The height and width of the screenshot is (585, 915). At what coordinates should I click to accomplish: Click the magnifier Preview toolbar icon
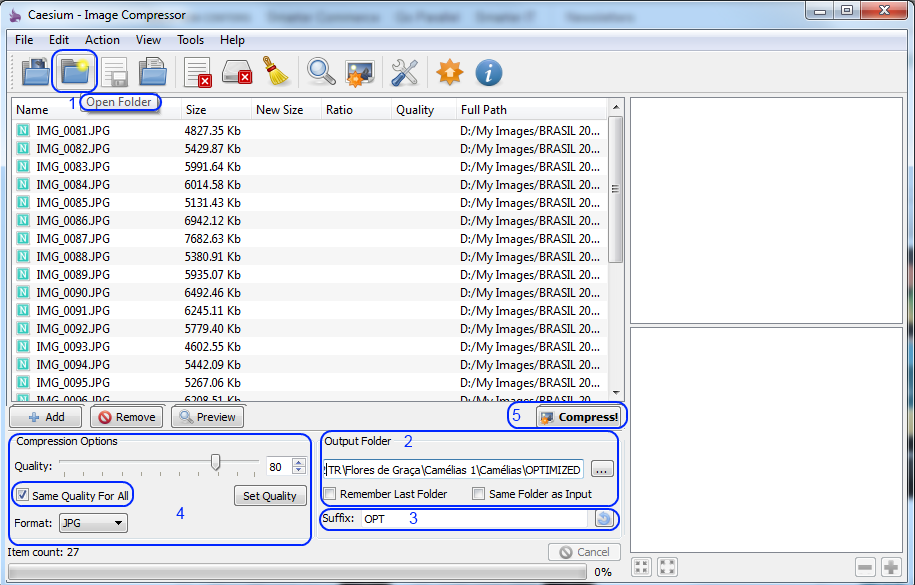point(321,72)
